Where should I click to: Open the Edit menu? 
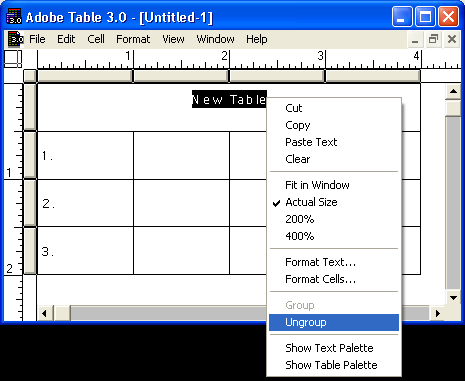66,39
